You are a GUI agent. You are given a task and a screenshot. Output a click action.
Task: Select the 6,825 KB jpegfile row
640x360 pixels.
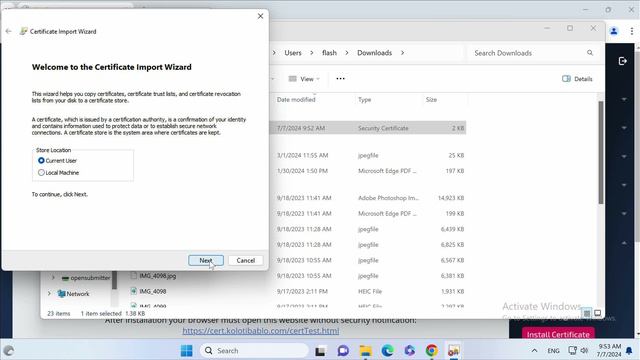pyautogui.click(x=367, y=244)
